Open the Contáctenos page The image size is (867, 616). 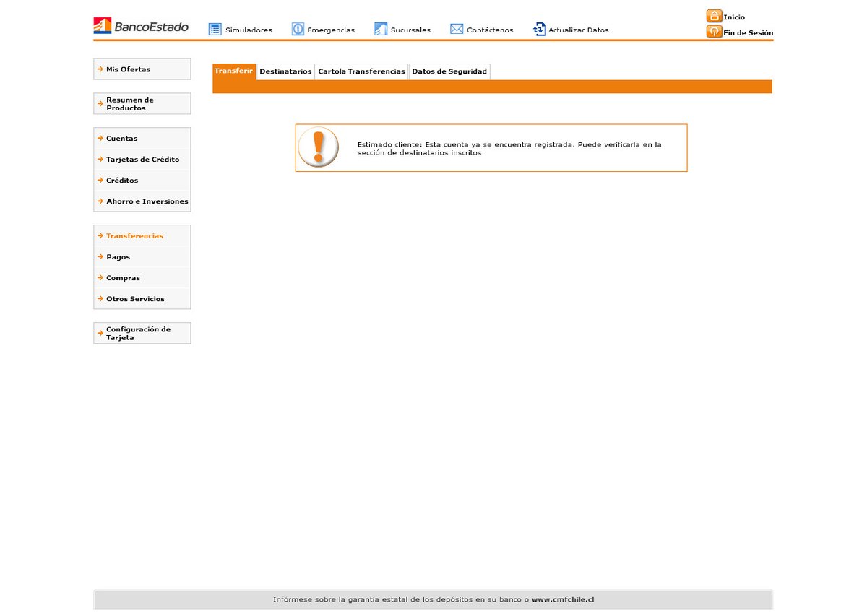490,30
